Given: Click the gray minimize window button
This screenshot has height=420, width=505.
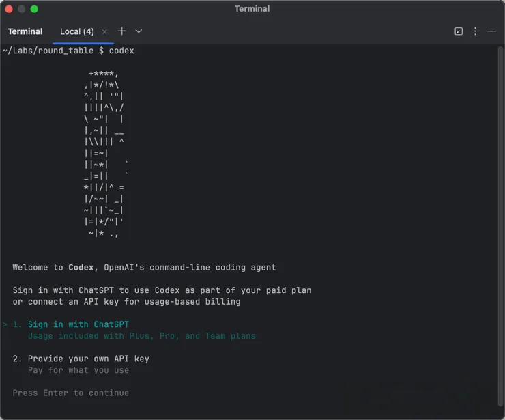Looking at the screenshot, I should (x=22, y=9).
